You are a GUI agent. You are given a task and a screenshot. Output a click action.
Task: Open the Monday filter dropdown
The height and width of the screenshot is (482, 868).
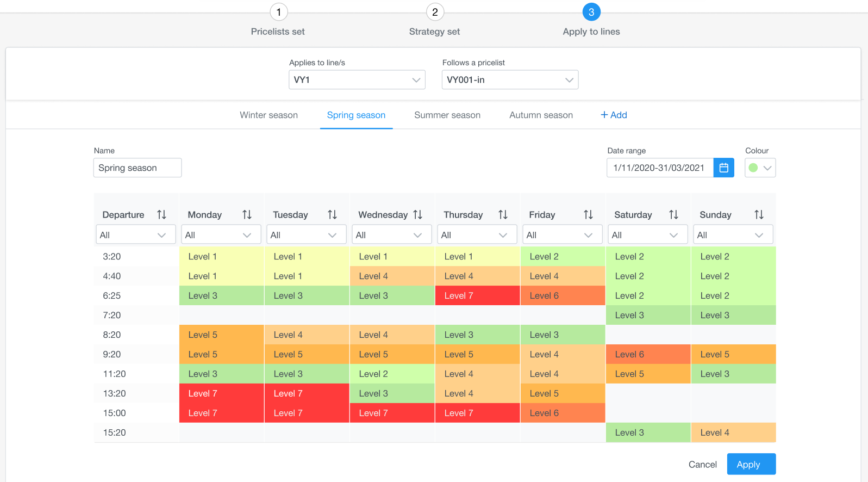pos(221,234)
